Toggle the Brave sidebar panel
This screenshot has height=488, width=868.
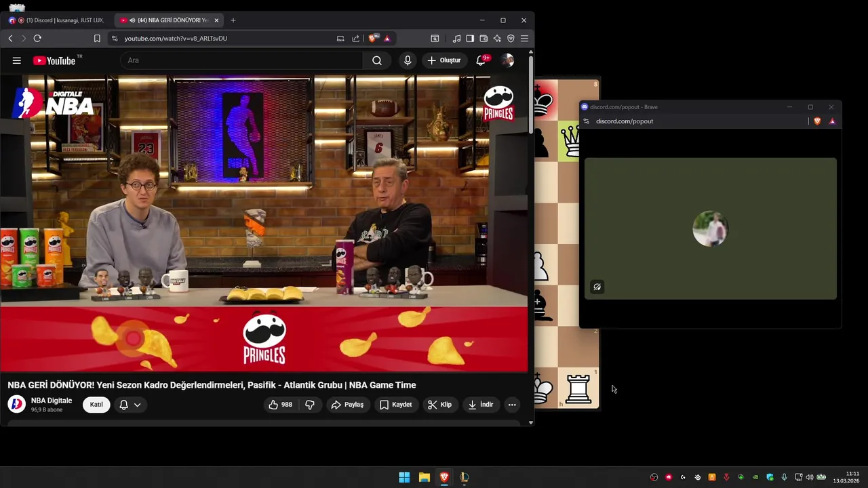click(x=470, y=39)
